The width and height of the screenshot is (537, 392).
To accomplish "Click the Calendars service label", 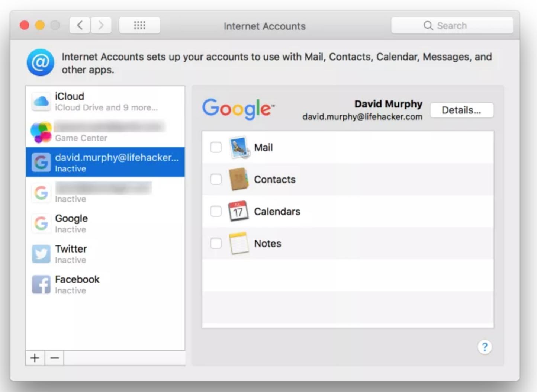I will [277, 211].
